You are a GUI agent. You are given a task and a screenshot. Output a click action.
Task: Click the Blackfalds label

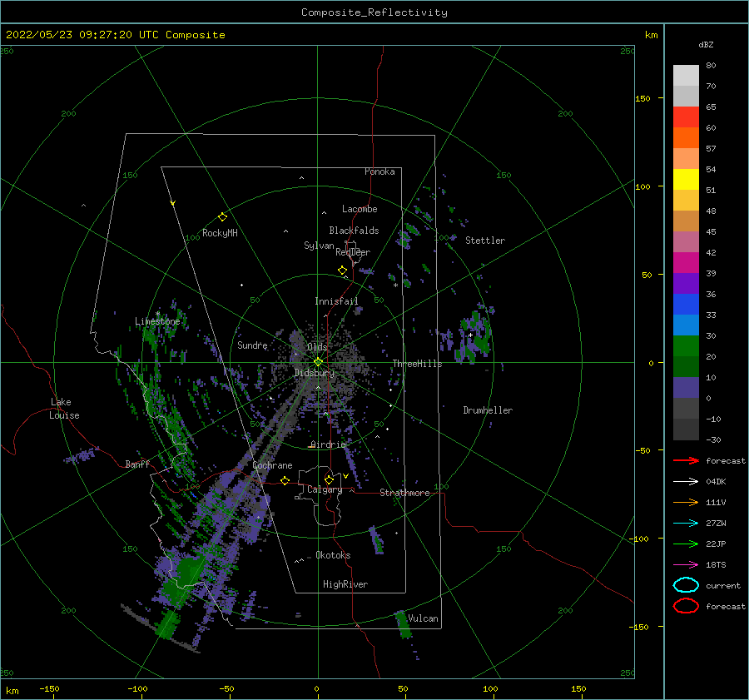coord(354,231)
